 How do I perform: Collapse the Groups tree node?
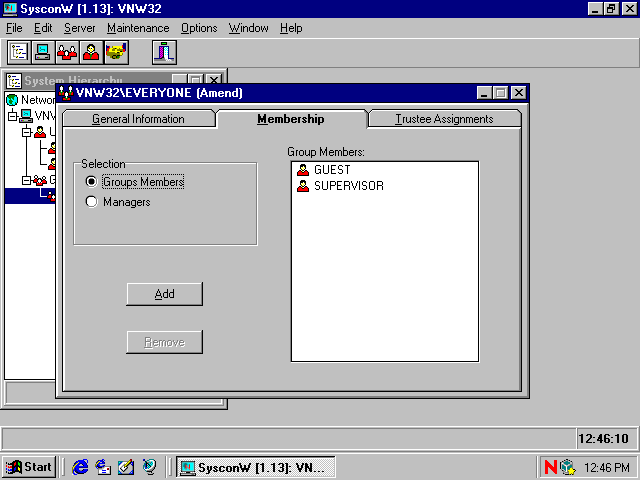[27, 180]
